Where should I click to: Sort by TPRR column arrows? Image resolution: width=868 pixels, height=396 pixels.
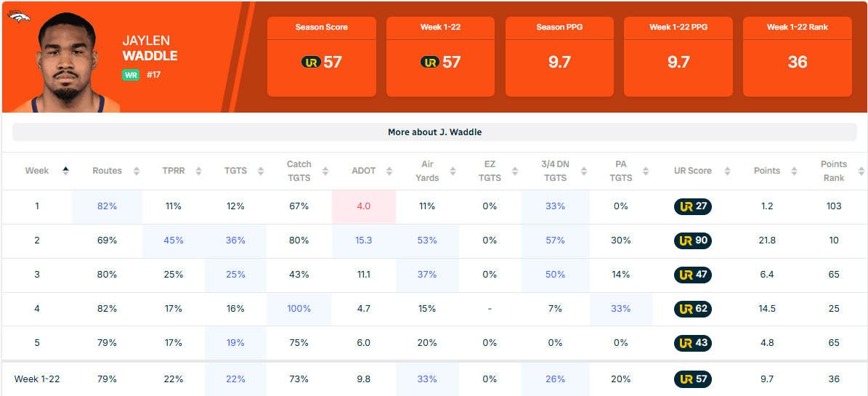(199, 171)
